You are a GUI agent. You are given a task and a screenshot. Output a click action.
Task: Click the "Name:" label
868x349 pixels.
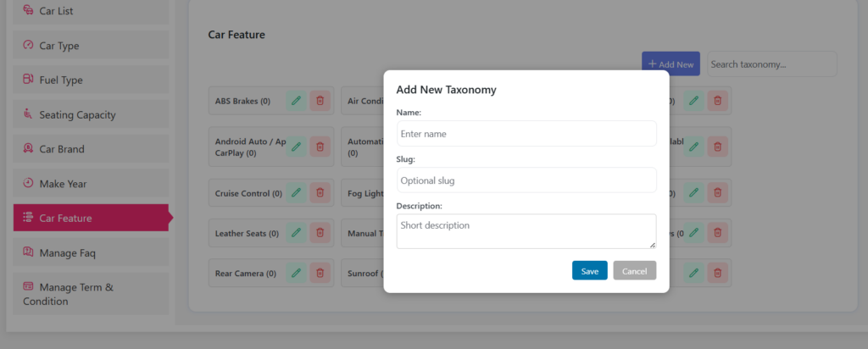(x=409, y=113)
